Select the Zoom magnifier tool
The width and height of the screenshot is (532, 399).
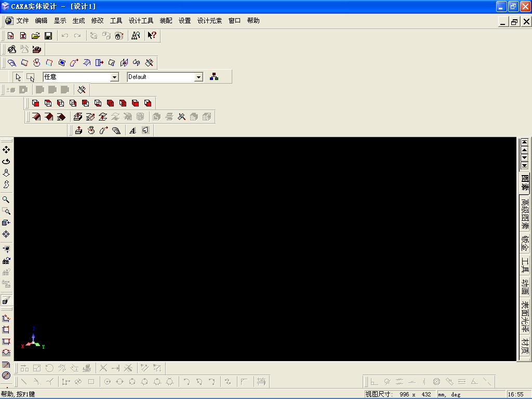[6, 199]
